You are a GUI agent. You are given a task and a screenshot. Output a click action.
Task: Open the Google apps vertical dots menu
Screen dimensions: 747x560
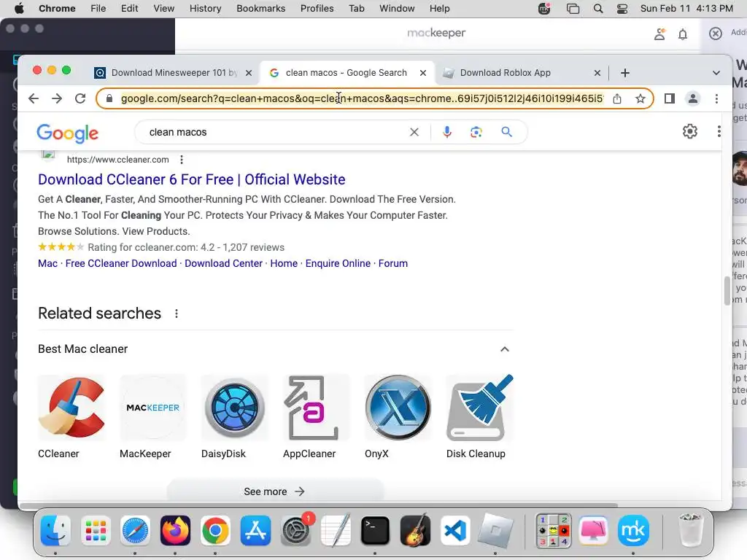tap(719, 131)
